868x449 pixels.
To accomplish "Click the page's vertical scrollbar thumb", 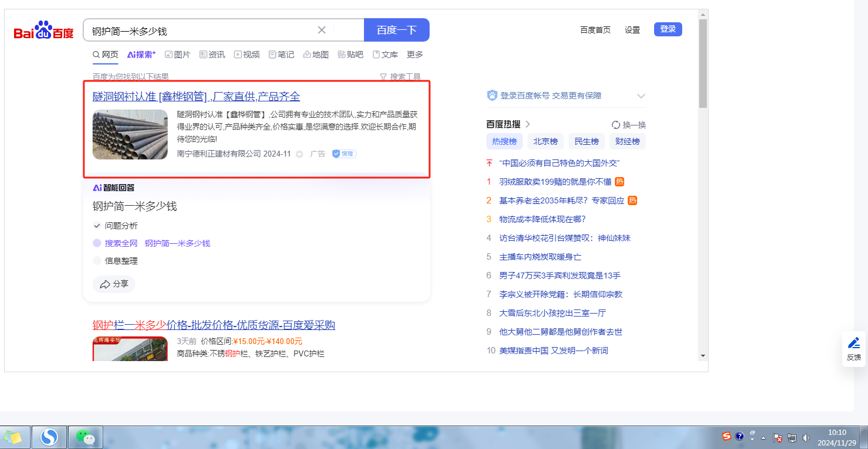I will click(x=703, y=63).
